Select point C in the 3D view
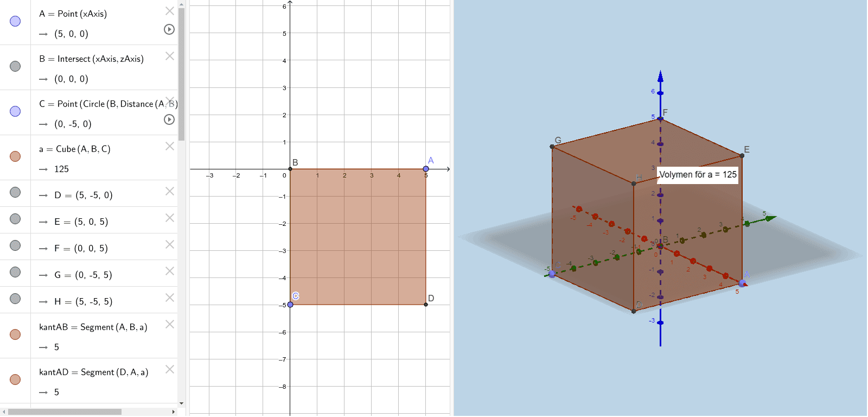The image size is (868, 417). [552, 274]
